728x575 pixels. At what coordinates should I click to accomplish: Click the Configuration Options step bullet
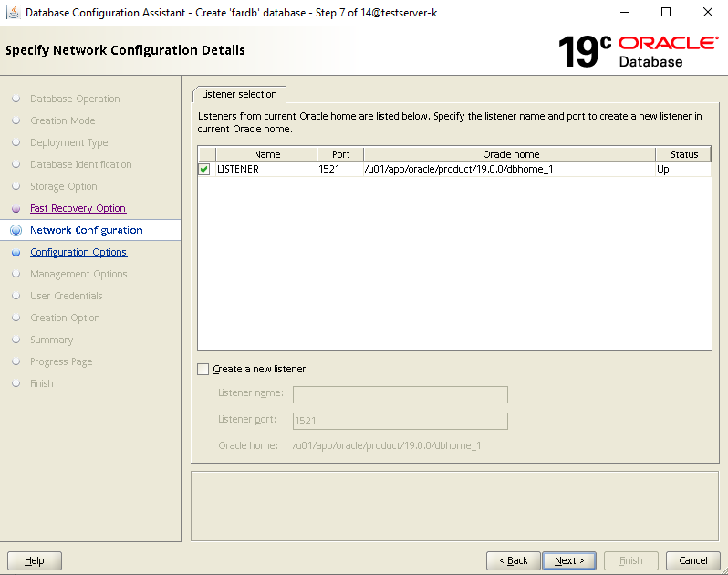16,252
